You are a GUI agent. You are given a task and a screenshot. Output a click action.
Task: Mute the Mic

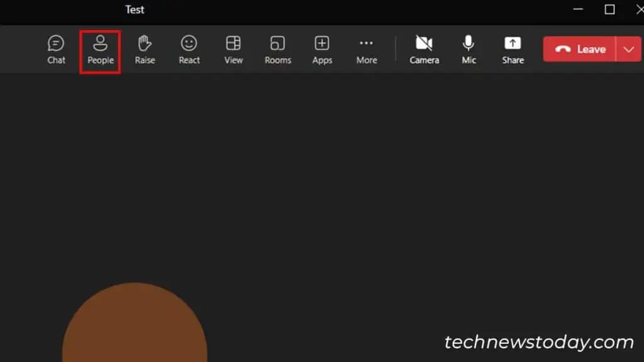(469, 49)
